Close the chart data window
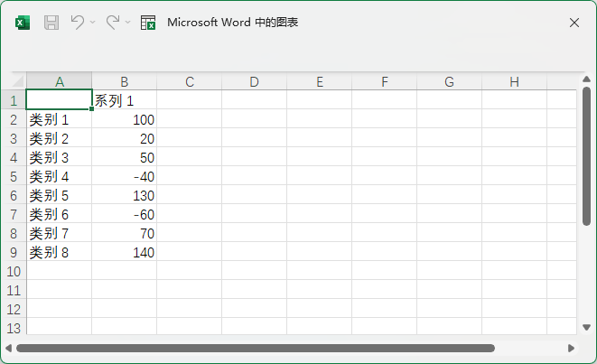The image size is (597, 364). [574, 23]
